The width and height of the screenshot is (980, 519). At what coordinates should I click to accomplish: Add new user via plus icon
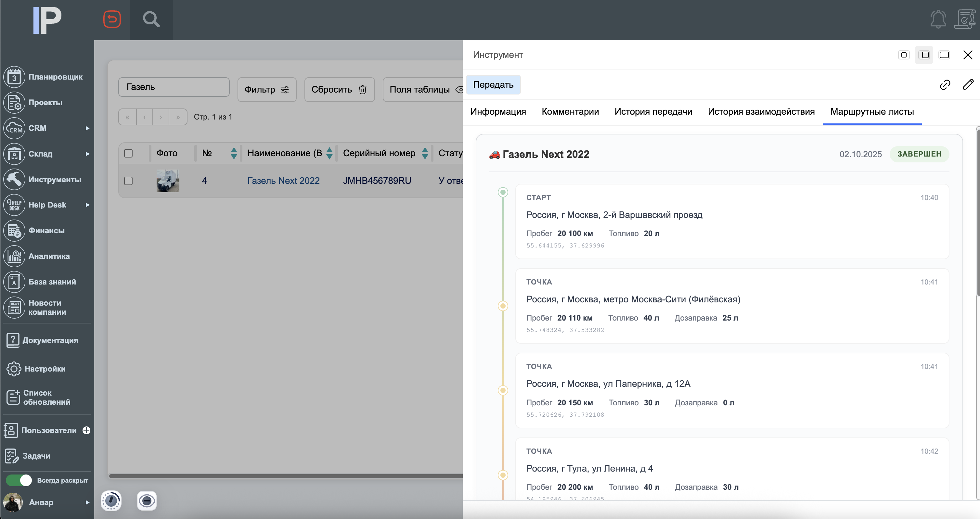click(87, 430)
